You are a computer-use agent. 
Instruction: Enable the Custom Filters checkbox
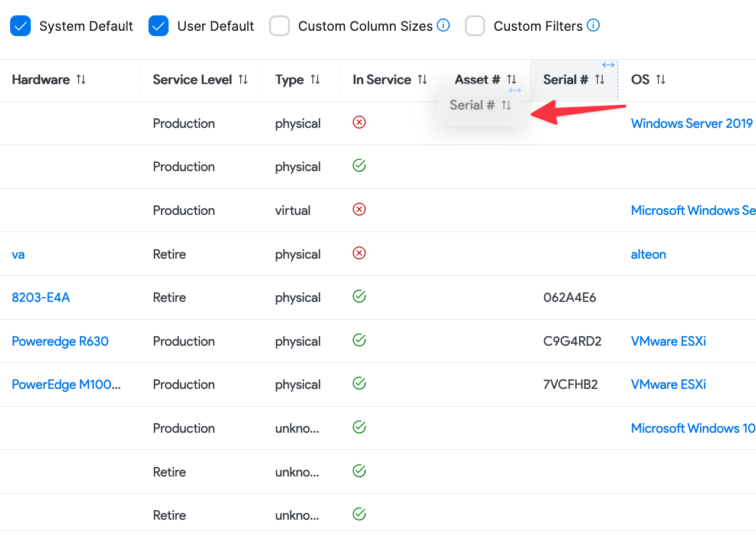(x=475, y=26)
